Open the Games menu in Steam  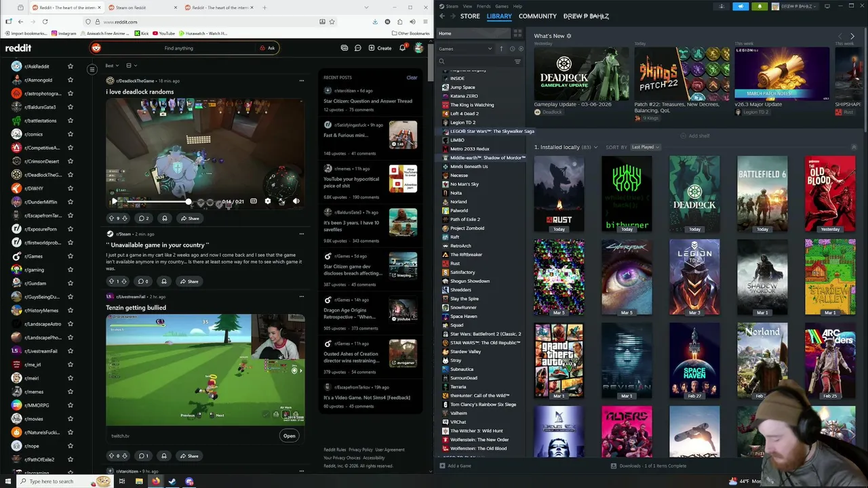tap(502, 6)
